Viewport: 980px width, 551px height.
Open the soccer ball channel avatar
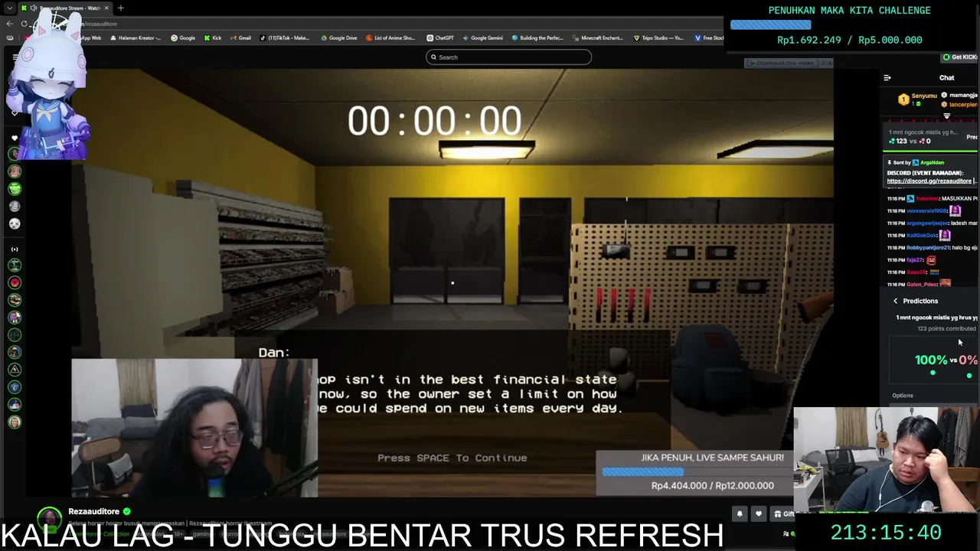[15, 224]
